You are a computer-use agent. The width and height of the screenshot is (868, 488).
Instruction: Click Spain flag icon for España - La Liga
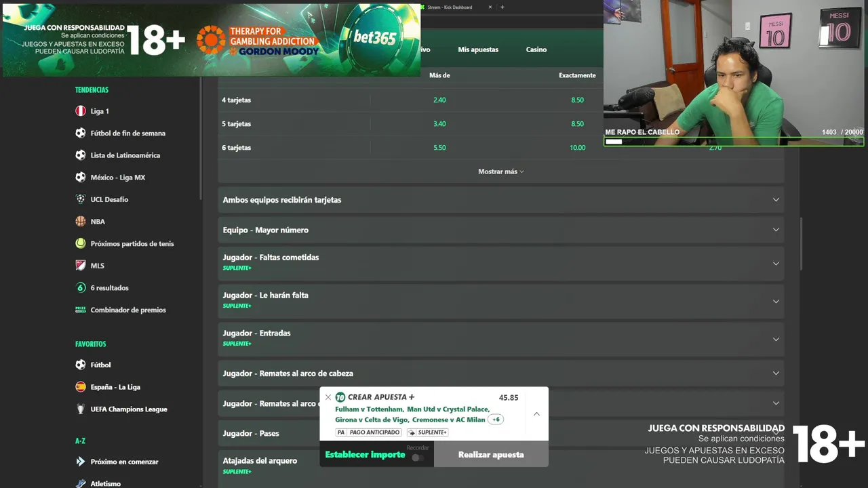81,387
